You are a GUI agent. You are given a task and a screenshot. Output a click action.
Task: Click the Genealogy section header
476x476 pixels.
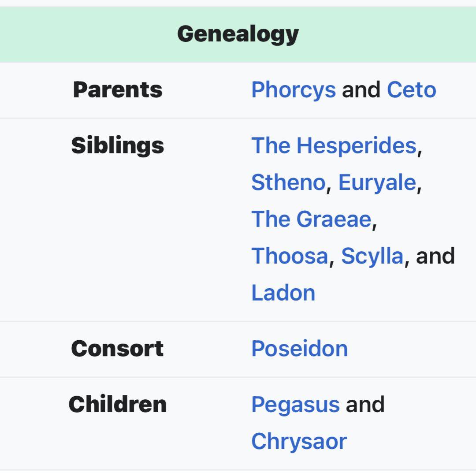coord(238,34)
